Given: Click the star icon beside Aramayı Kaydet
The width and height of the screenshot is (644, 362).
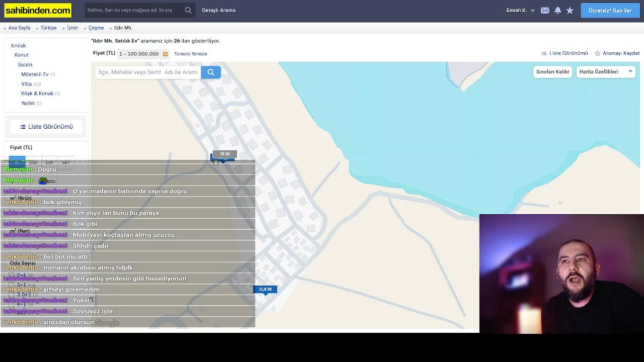Looking at the screenshot, I should [598, 53].
